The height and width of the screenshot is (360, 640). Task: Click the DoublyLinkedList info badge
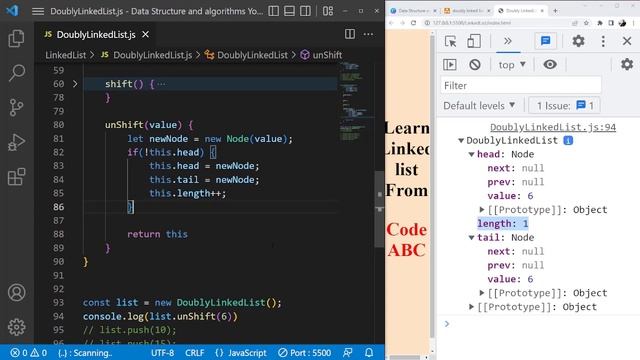pyautogui.click(x=568, y=140)
